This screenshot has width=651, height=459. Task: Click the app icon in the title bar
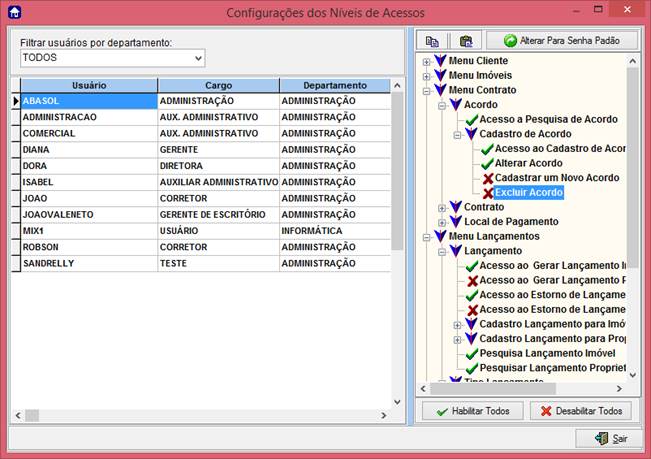pos(12,12)
